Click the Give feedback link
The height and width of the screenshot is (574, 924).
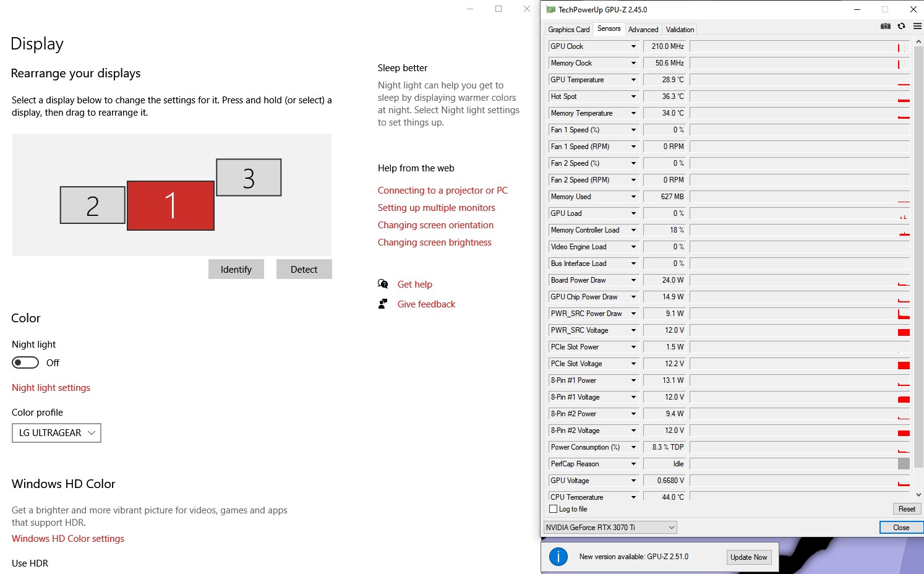click(426, 304)
